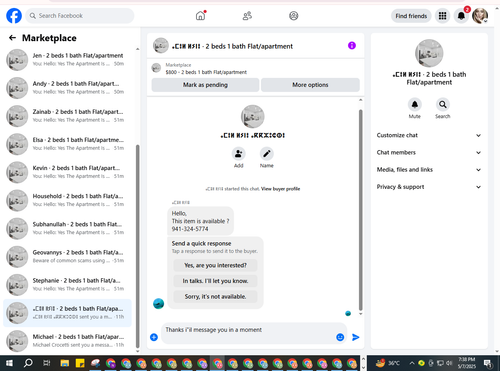500x371 pixels.
Task: Open the Kevin conversation
Action: coord(68,172)
